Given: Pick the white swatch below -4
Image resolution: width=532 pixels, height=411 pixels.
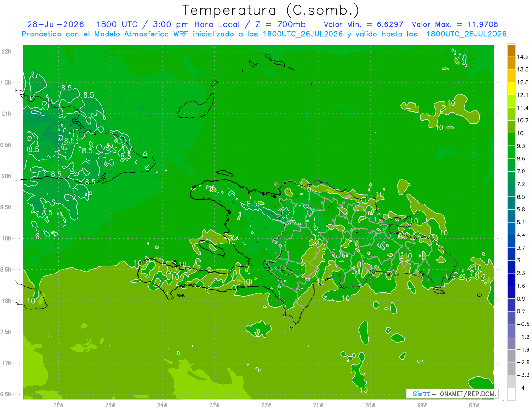Looking at the screenshot, I should coord(511,394).
